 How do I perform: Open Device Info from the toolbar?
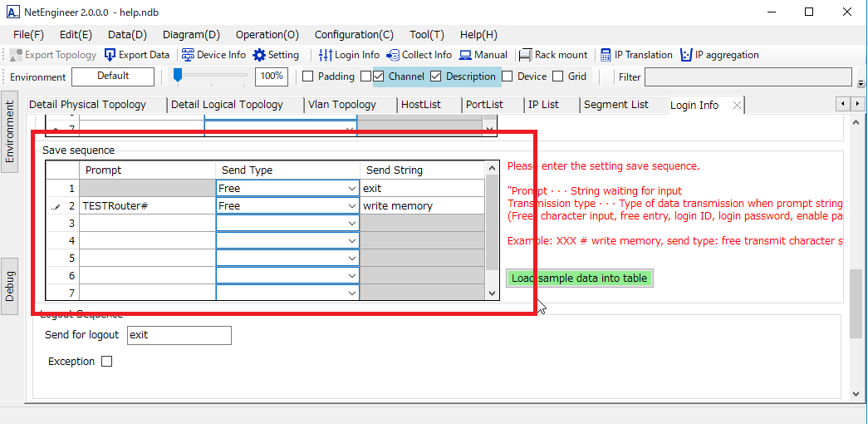coord(188,55)
